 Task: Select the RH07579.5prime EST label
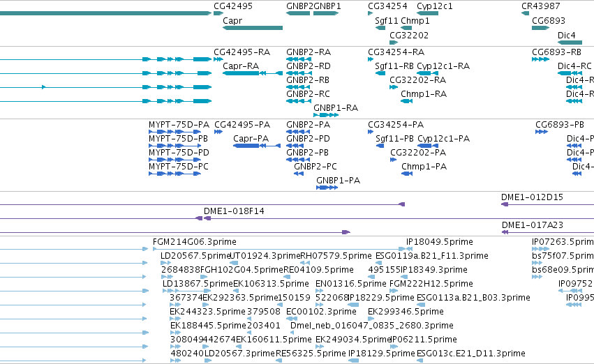click(336, 256)
